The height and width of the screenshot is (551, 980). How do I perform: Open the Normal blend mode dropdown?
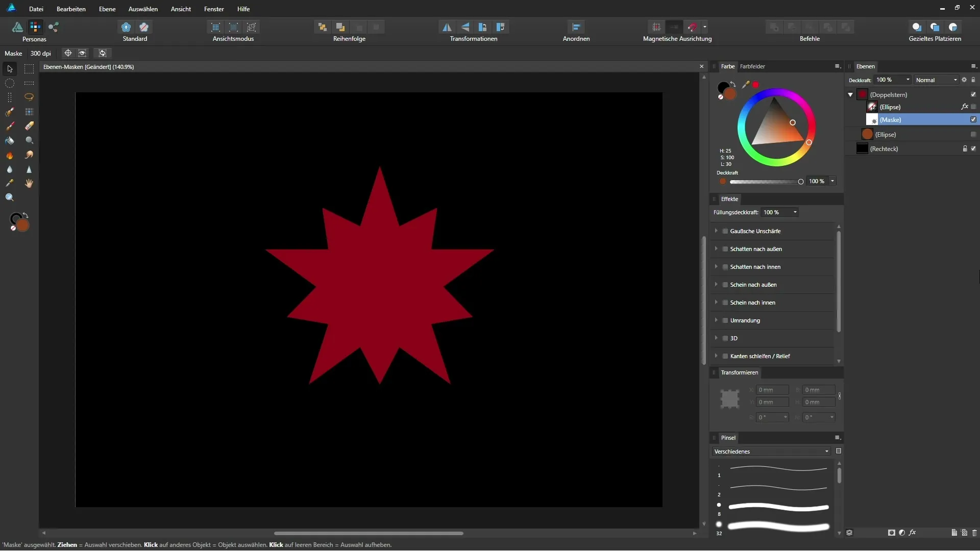click(x=937, y=80)
